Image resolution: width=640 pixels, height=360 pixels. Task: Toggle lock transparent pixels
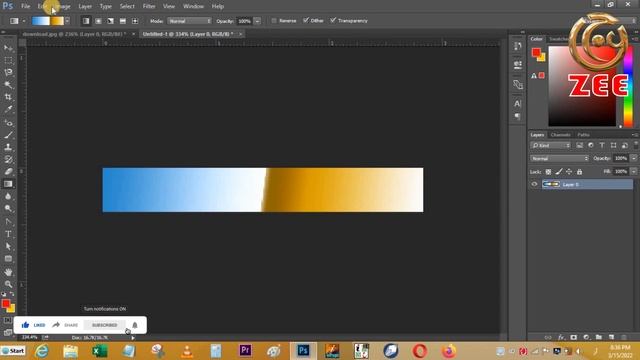click(548, 172)
